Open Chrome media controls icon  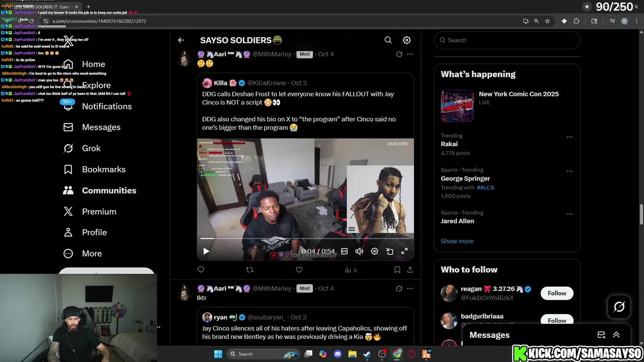point(612,21)
